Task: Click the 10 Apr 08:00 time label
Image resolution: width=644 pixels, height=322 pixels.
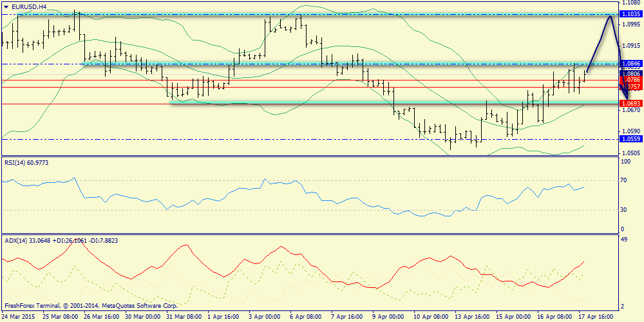Action: (431, 317)
